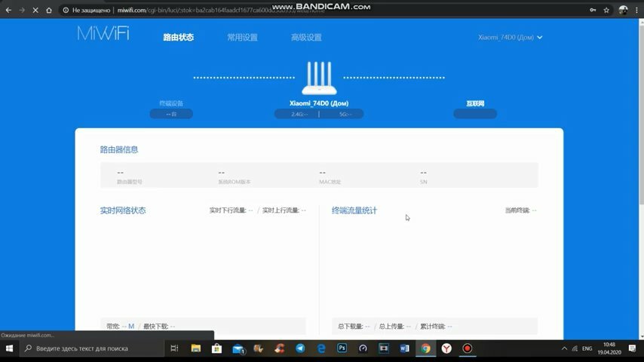Screen dimensions: 644x362
Task: Open the Windows Start menu
Action: pos(9,348)
